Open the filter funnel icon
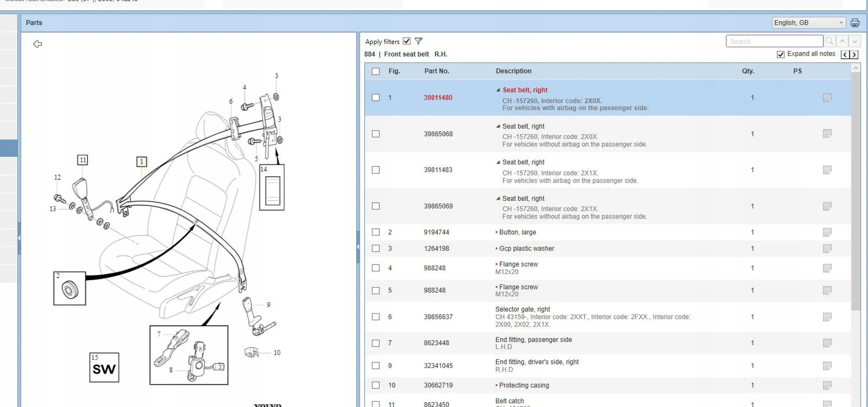 point(418,41)
